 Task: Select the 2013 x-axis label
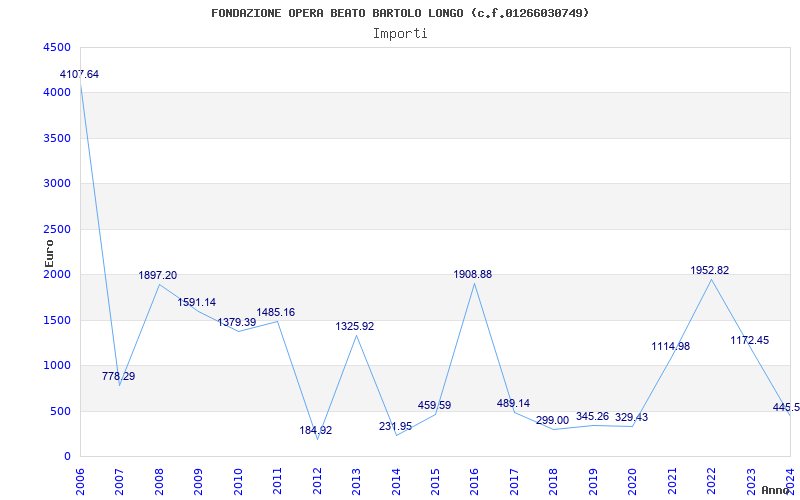tap(356, 481)
